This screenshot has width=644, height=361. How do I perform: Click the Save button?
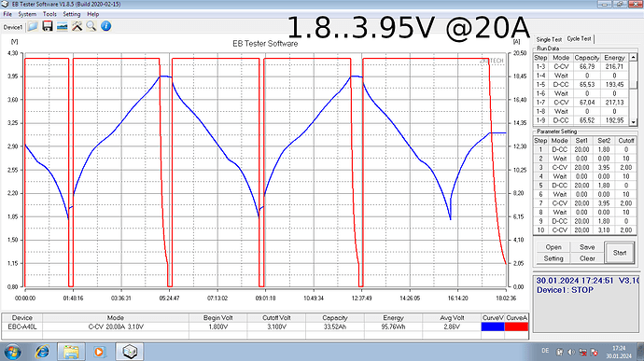point(587,247)
